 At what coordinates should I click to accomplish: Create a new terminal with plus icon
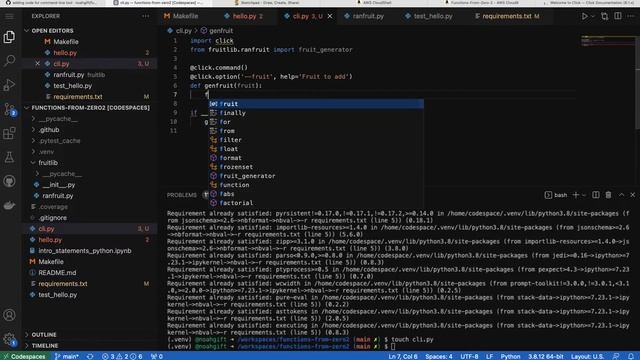[x=576, y=195]
